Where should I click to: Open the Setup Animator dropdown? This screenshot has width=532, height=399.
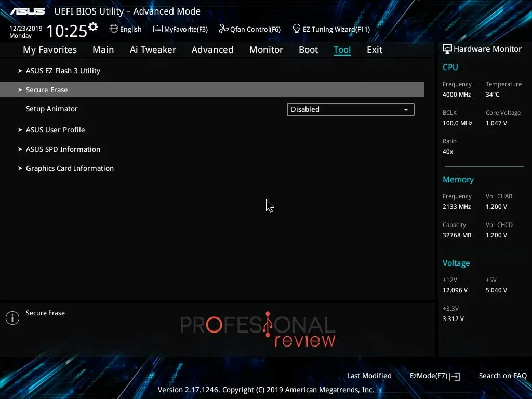[x=351, y=110]
